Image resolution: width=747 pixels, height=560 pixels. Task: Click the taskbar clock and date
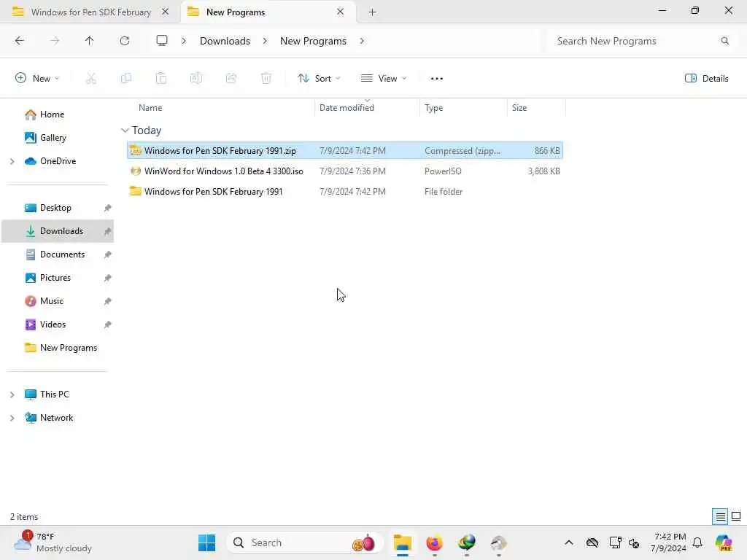pos(668,542)
